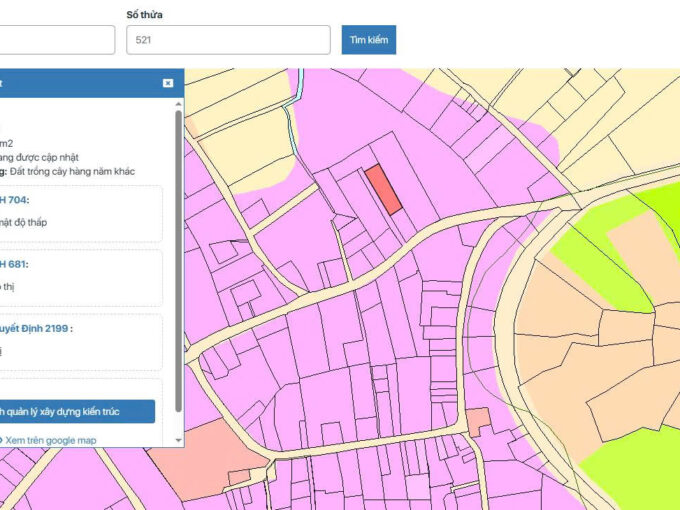The image size is (680, 510).
Task: Click the Tìm kiếm search button
Action: 368,40
